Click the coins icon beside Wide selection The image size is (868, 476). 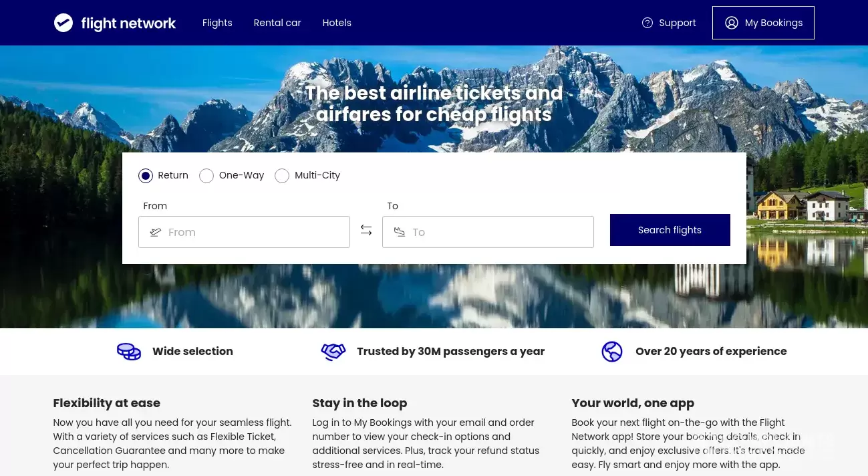tap(129, 352)
